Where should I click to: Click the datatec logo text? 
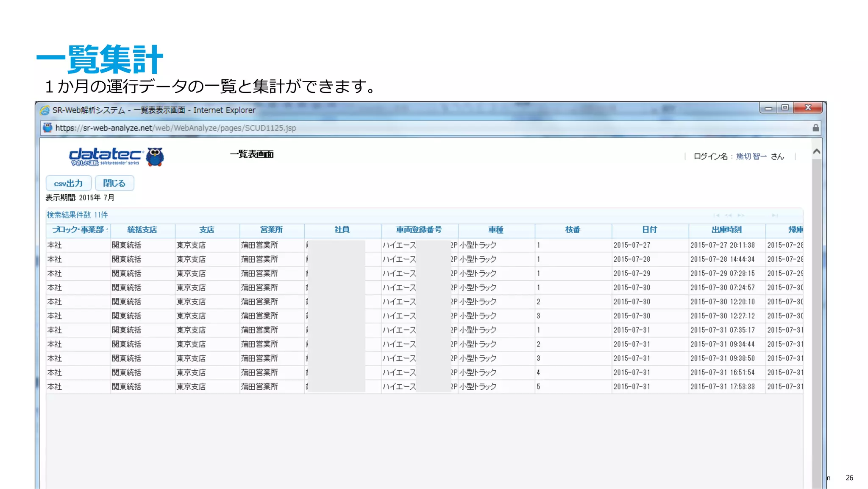(105, 156)
